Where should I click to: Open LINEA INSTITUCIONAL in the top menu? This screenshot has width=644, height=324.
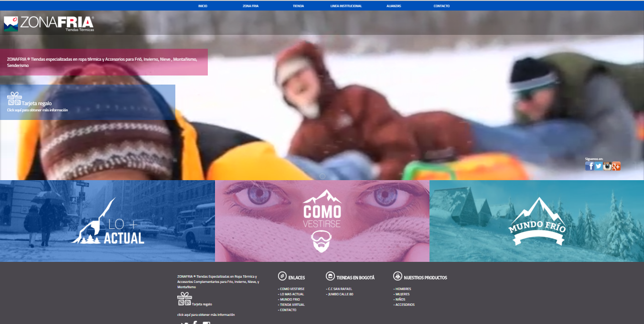pos(346,6)
